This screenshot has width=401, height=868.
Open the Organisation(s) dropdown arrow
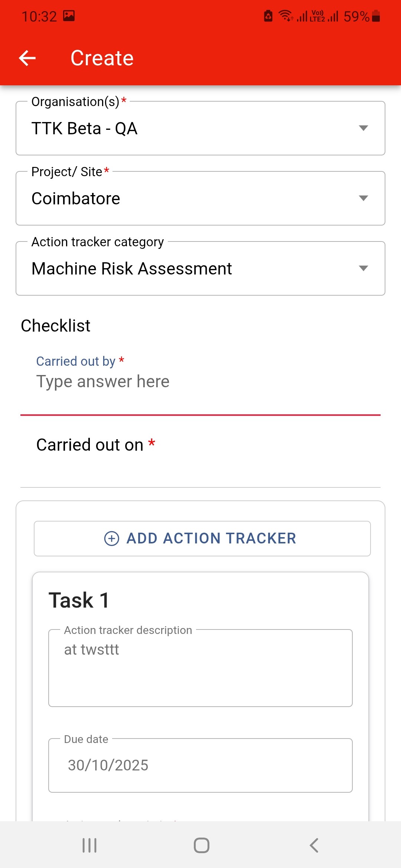click(x=363, y=128)
